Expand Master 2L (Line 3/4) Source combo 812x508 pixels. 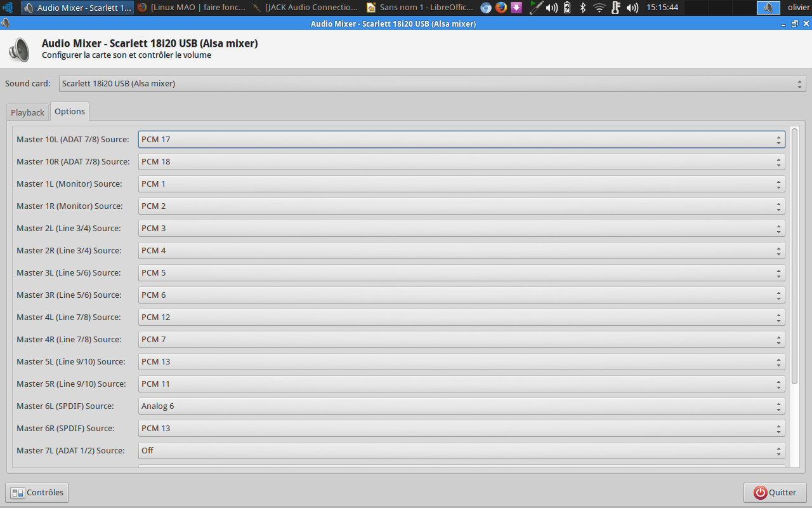click(x=462, y=228)
